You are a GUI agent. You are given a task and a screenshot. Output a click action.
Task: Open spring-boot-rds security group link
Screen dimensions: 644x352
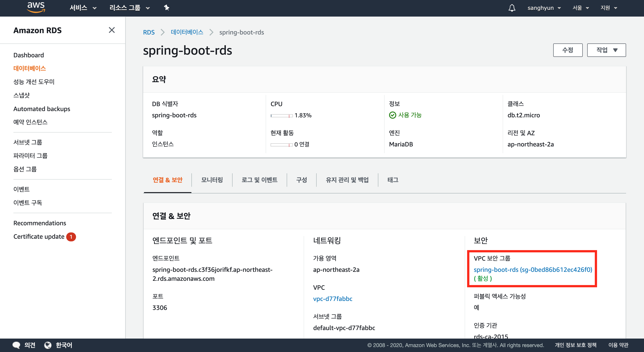tap(532, 270)
